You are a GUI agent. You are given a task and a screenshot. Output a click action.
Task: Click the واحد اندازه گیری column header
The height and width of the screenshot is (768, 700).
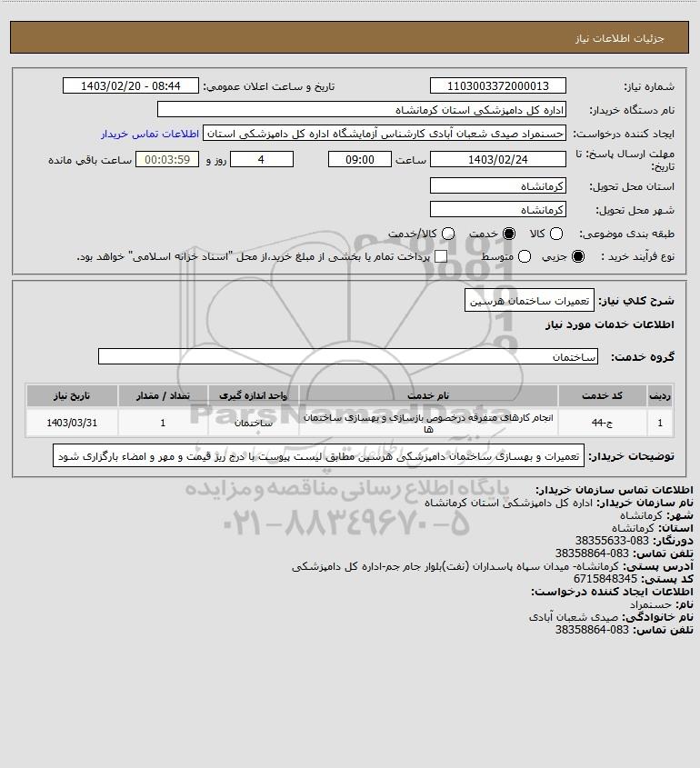[254, 395]
